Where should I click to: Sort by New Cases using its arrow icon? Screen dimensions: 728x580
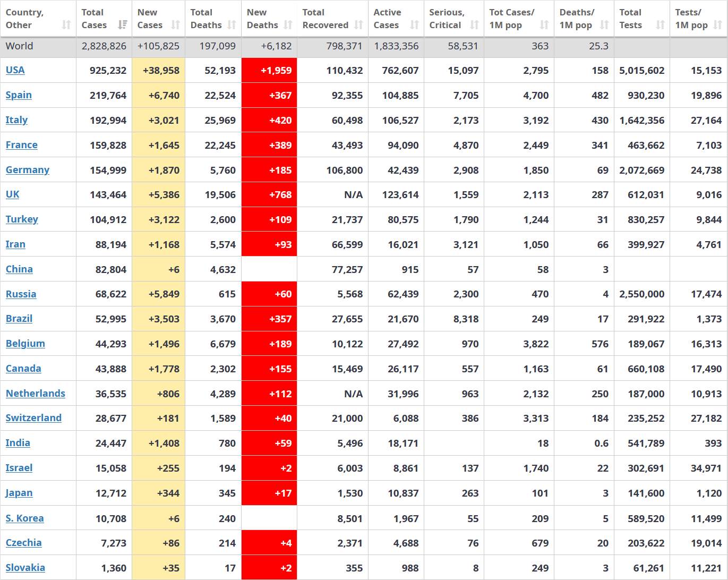pos(176,25)
